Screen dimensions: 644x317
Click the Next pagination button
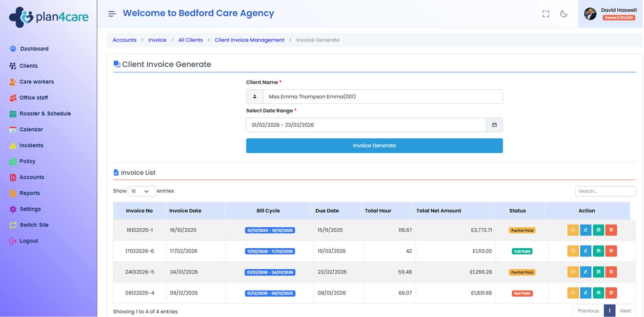coord(625,311)
